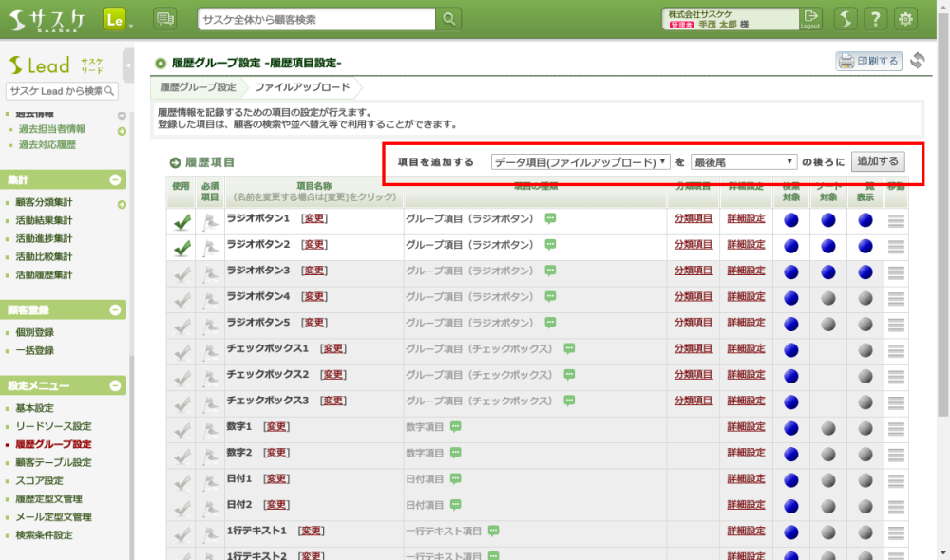Open the help question mark icon
Viewport: 950px width, 560px height.
coord(875,19)
